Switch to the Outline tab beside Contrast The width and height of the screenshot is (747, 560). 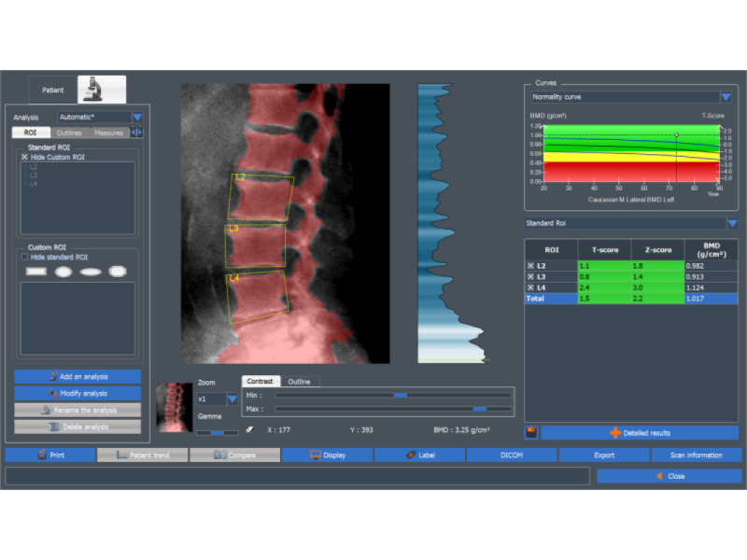pos(299,382)
